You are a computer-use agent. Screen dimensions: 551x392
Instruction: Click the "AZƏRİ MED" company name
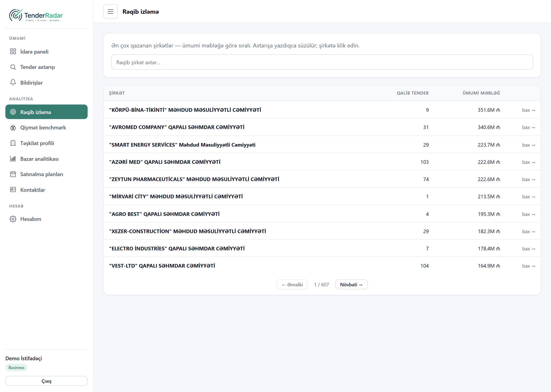tap(165, 162)
